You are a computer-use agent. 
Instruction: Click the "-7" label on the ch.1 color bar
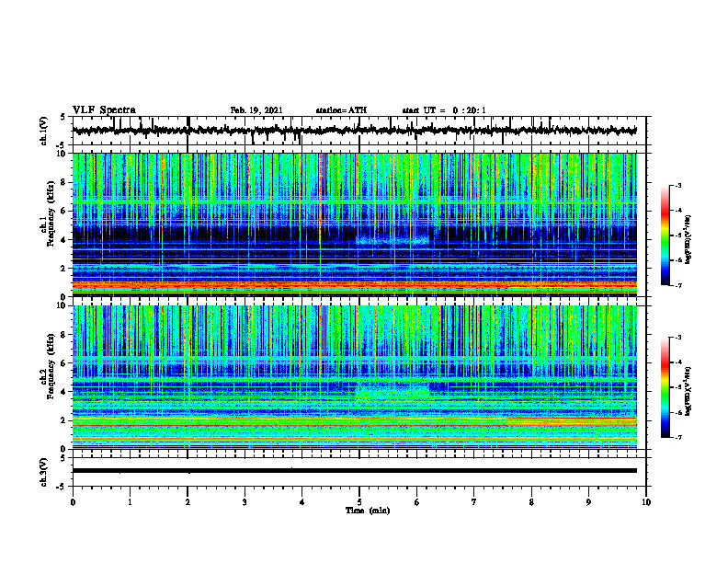point(677,285)
